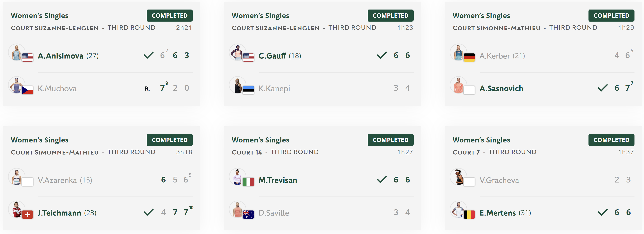Click V.Azarenka's player photo
Screen dimensions: 644x234
[16, 177]
